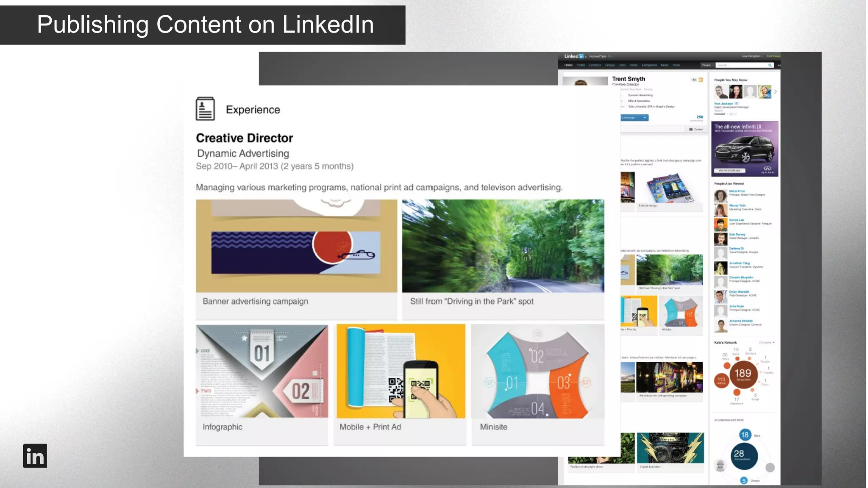The width and height of the screenshot is (868, 488).
Task: Click the grey placeholder avatar in People You May Know
Action: tap(750, 91)
